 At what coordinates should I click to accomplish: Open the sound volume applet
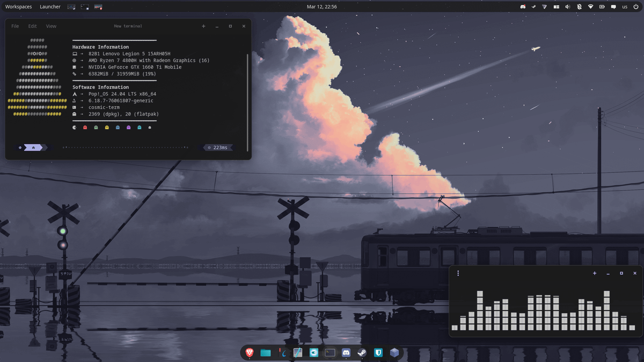(568, 7)
